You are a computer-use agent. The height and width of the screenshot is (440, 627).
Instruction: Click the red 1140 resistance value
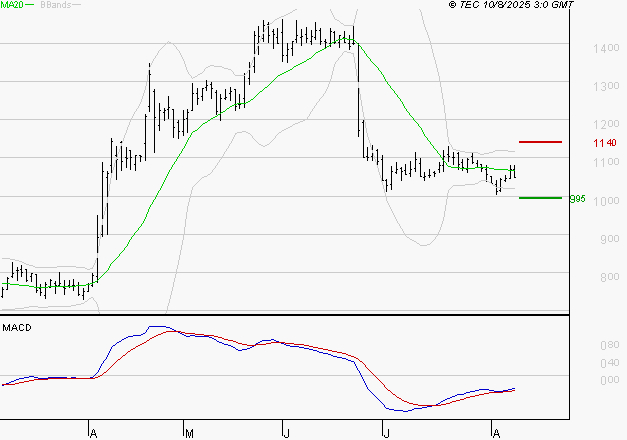coord(605,143)
